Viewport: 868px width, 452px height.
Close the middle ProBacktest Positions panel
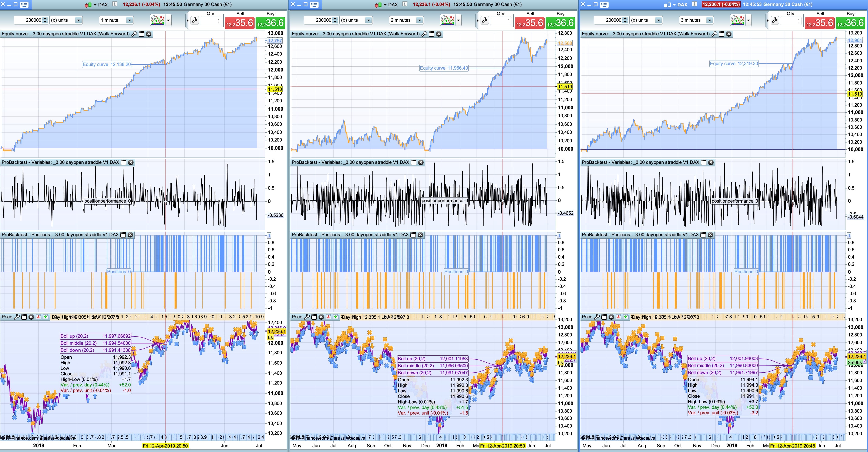420,235
